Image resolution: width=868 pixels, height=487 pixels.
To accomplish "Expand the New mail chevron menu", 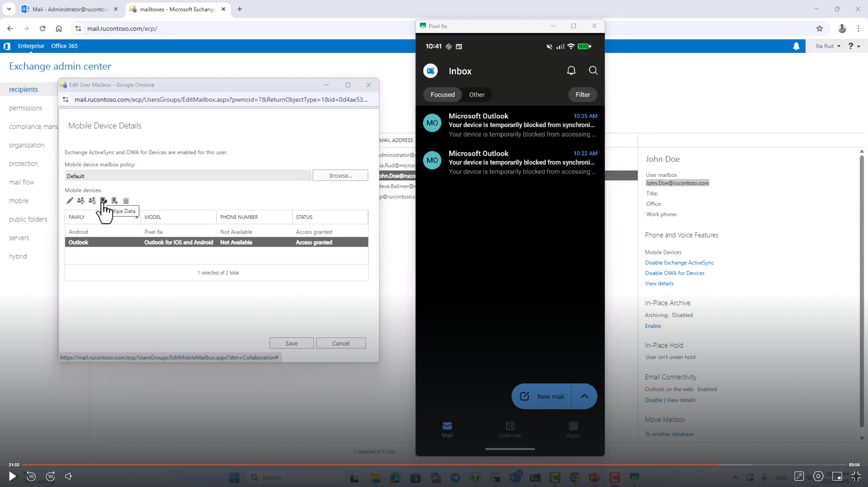I will coord(584,396).
